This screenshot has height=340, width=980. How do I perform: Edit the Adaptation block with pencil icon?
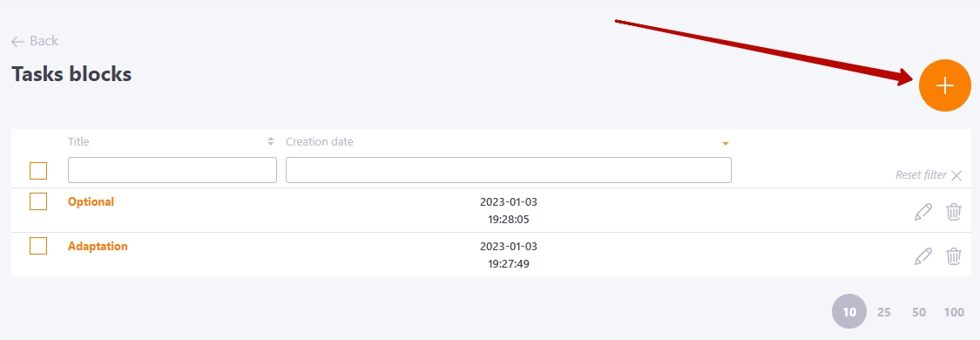[923, 256]
